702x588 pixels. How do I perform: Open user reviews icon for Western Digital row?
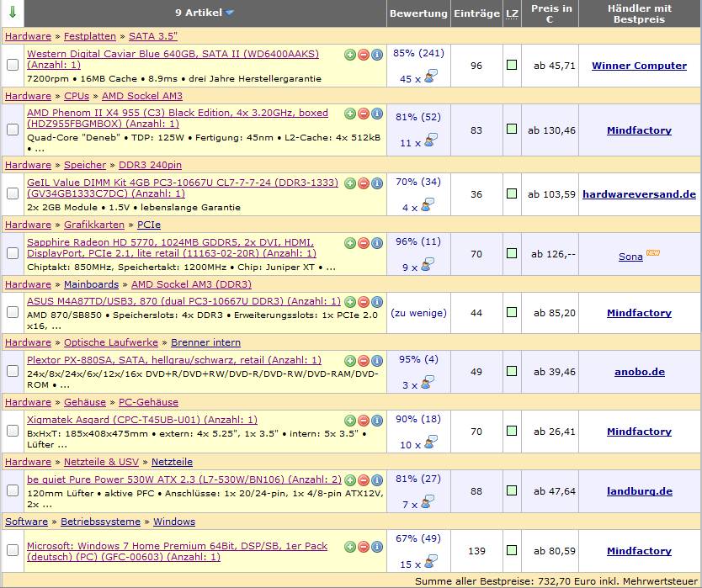click(x=431, y=77)
